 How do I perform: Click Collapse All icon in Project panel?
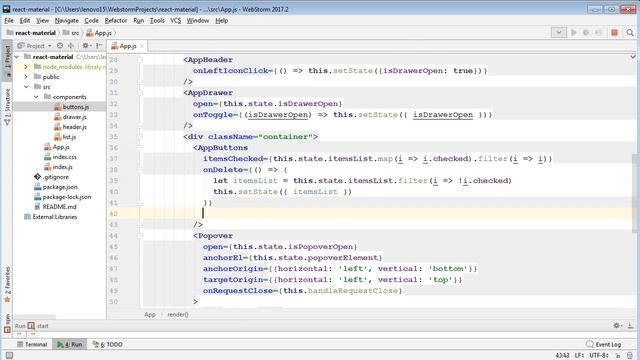pyautogui.click(x=71, y=46)
